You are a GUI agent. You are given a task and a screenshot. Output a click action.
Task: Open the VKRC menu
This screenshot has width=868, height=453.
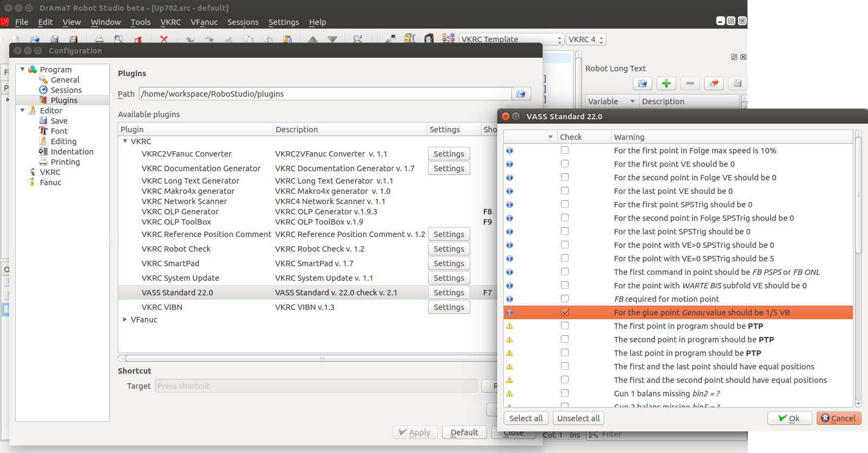tap(171, 22)
